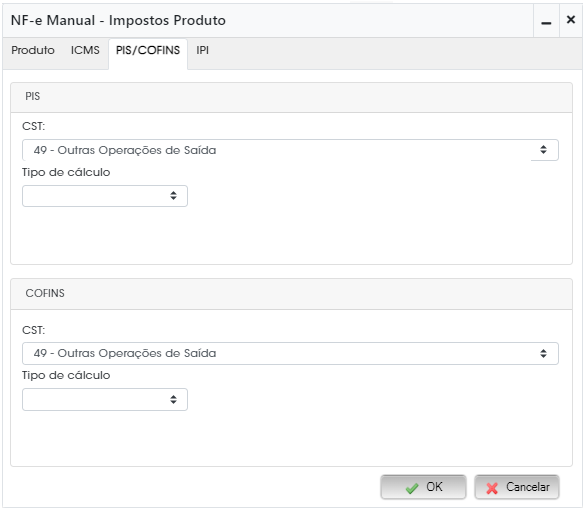Switch to the Produto tab

click(x=33, y=50)
